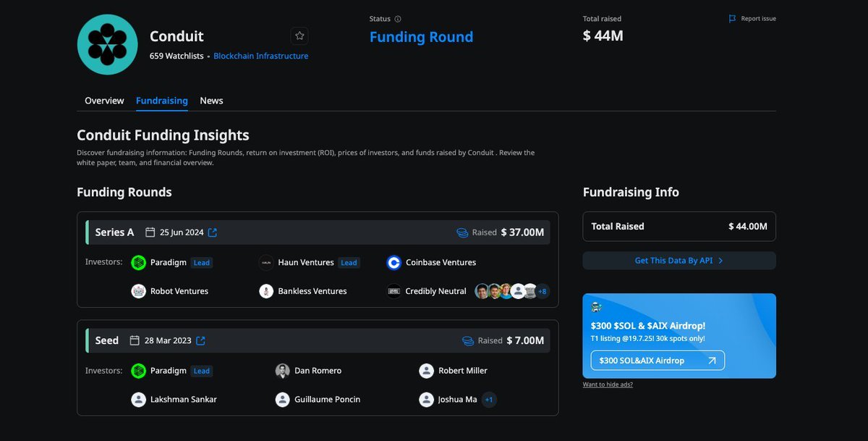Click the Conduit project logo

(x=107, y=44)
